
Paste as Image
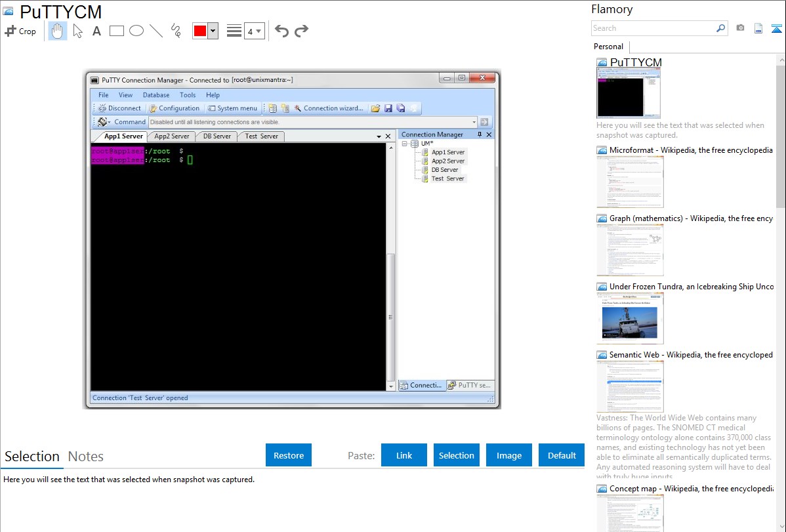tap(509, 455)
